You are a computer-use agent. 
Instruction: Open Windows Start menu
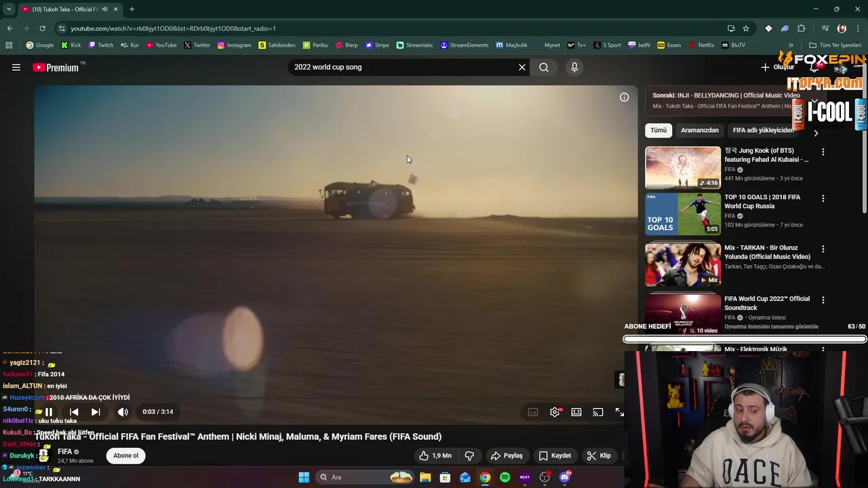click(x=304, y=477)
